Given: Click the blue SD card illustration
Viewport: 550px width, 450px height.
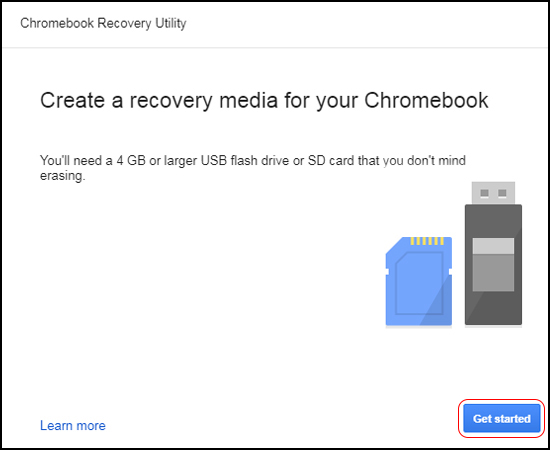Looking at the screenshot, I should [419, 282].
